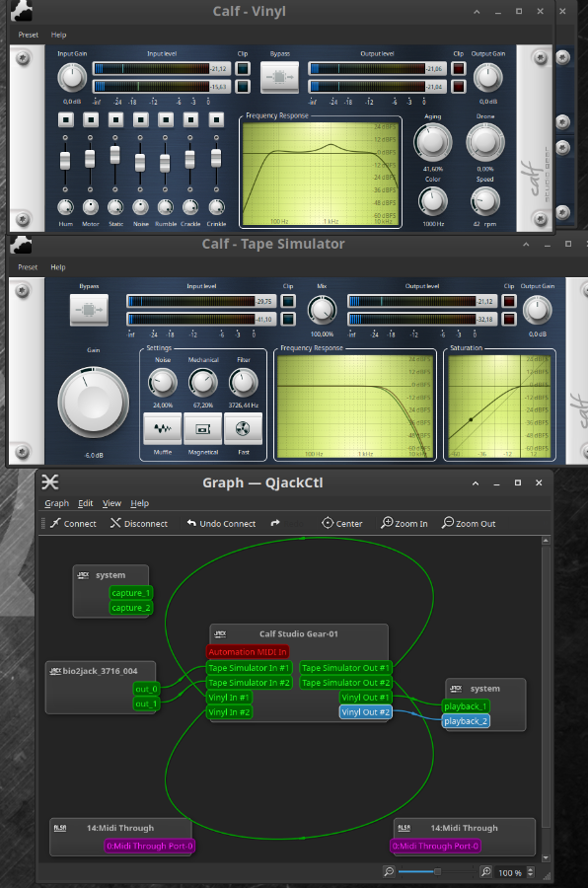Click the Zoom In toolbar button
This screenshot has height=888, width=588.
[404, 523]
